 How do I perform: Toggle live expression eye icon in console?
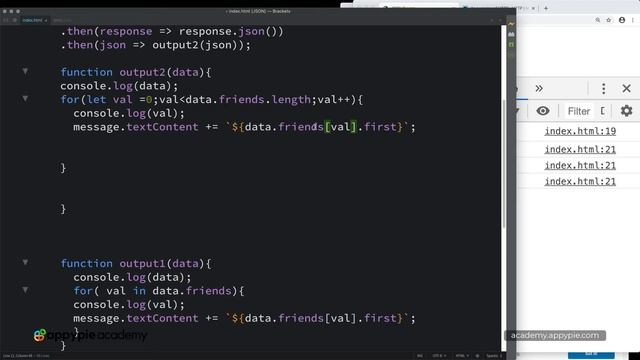(x=542, y=111)
